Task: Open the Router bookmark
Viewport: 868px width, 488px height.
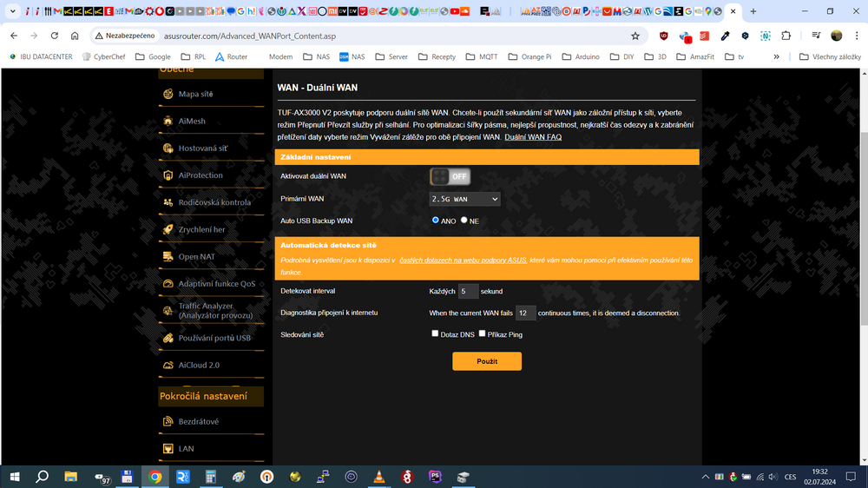Action: pyautogui.click(x=232, y=56)
